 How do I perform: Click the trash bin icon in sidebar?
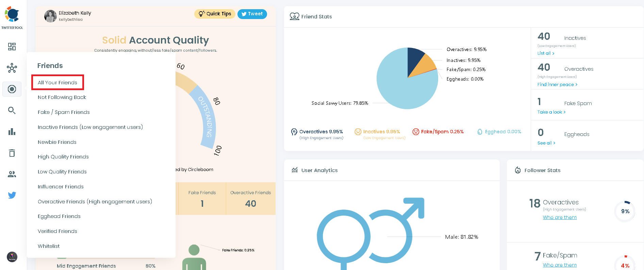12,153
